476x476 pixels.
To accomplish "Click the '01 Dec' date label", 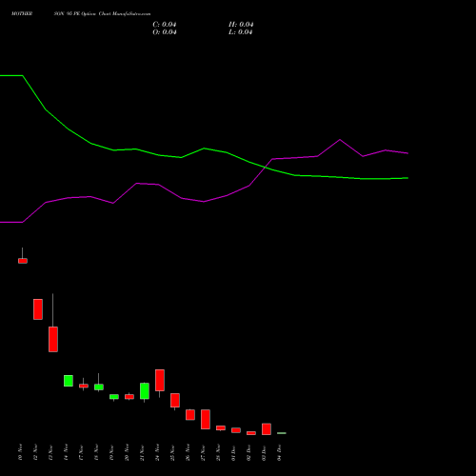I will (x=233, y=452).
